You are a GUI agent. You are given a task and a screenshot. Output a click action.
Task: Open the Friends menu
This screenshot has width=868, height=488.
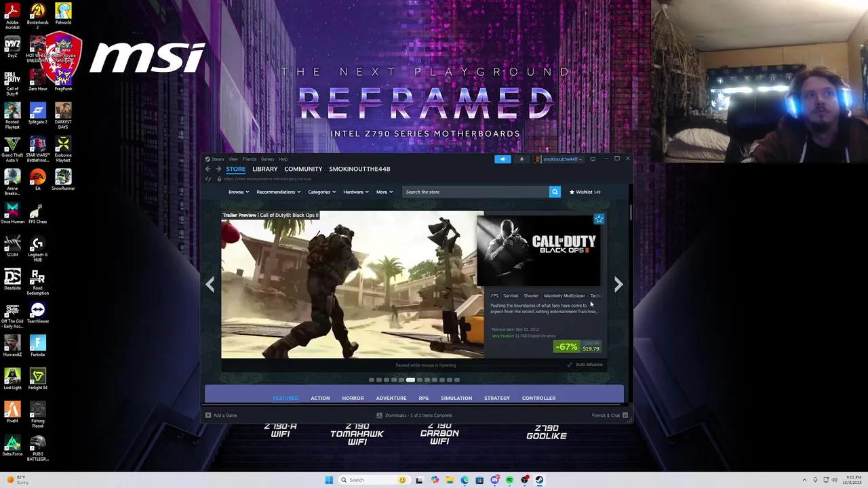point(250,159)
